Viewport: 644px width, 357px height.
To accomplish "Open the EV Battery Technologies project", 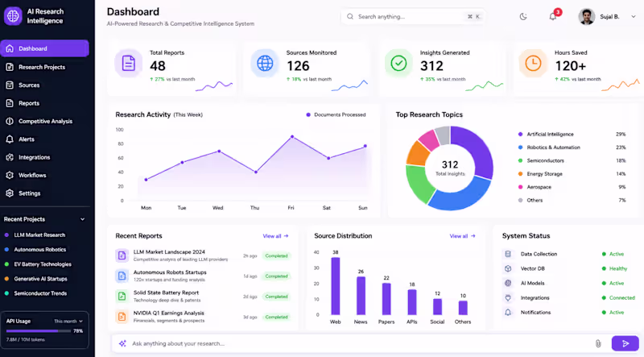I will click(43, 264).
